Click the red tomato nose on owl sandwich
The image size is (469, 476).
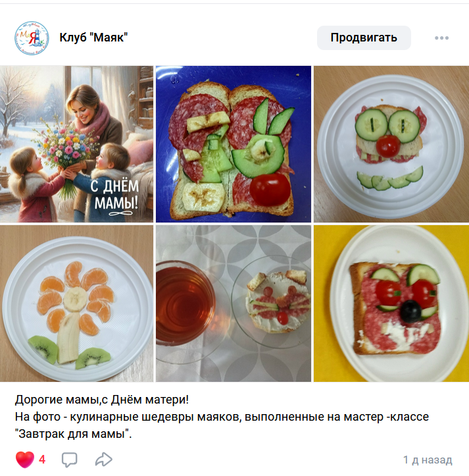pos(388,145)
